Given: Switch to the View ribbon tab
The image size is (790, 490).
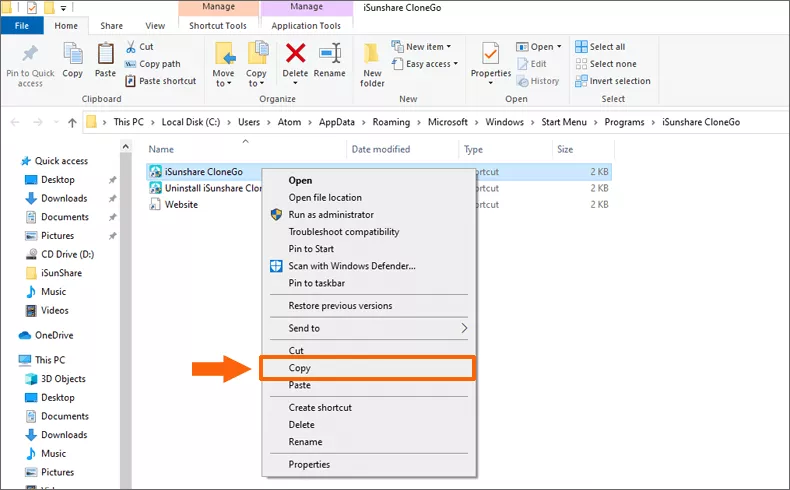Looking at the screenshot, I should coord(155,26).
